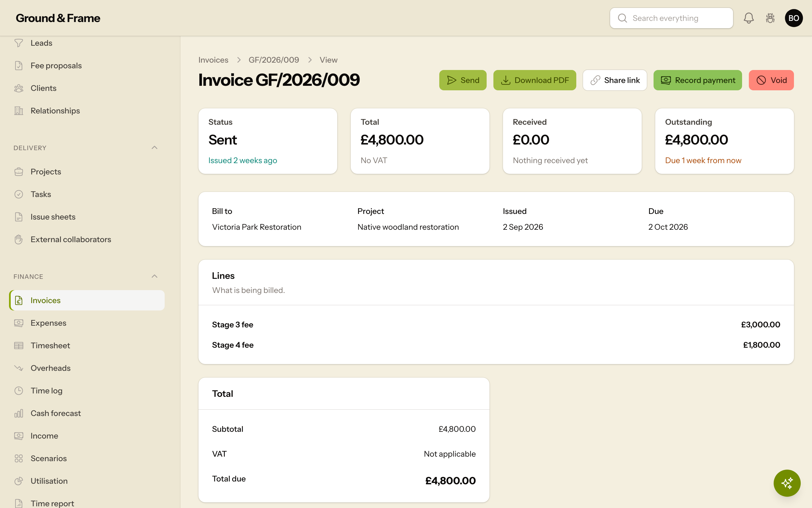Screen dimensions: 812x508
Task: Open the Cash forecast page
Action: [87, 413]
